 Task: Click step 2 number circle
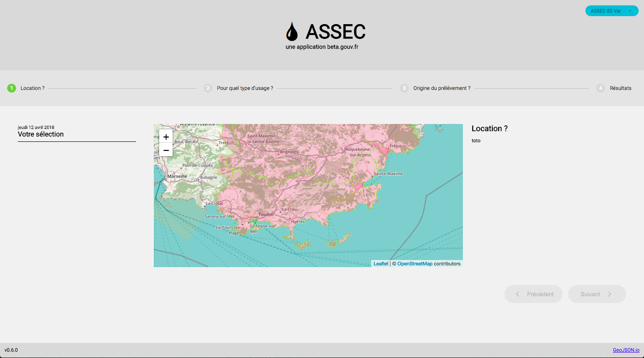click(x=208, y=88)
